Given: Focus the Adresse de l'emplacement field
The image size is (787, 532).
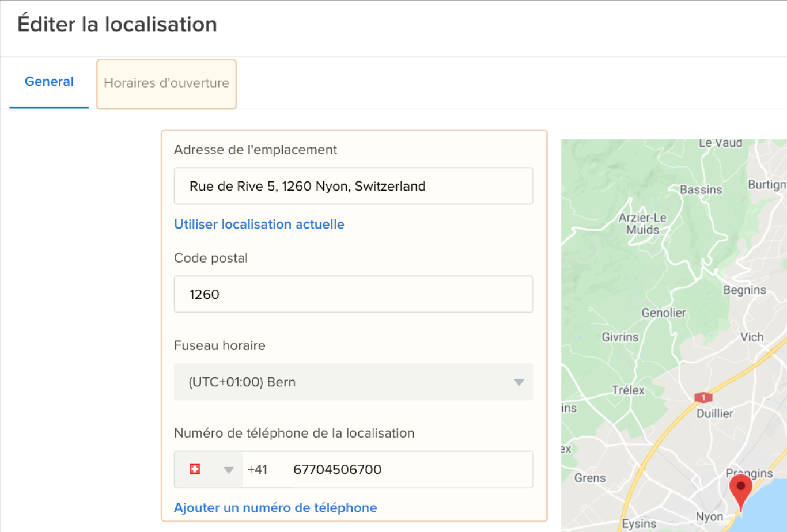Looking at the screenshot, I should (x=353, y=186).
